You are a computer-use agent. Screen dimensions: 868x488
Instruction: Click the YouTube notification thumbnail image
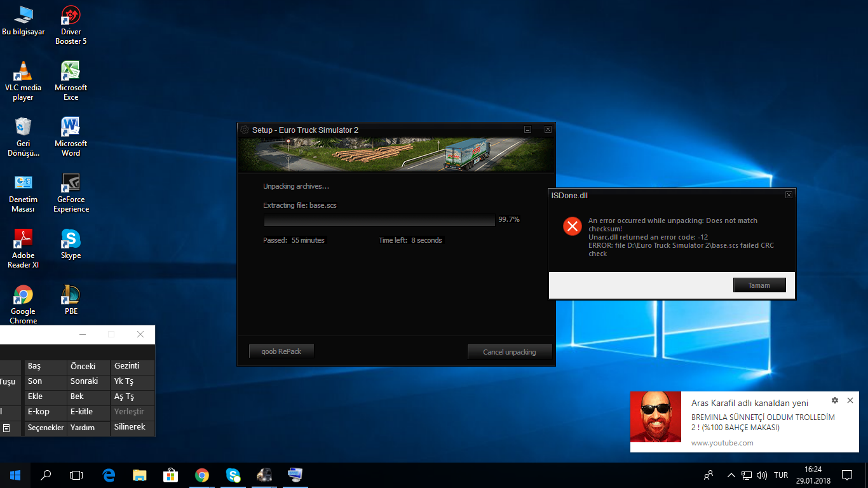pyautogui.click(x=655, y=416)
